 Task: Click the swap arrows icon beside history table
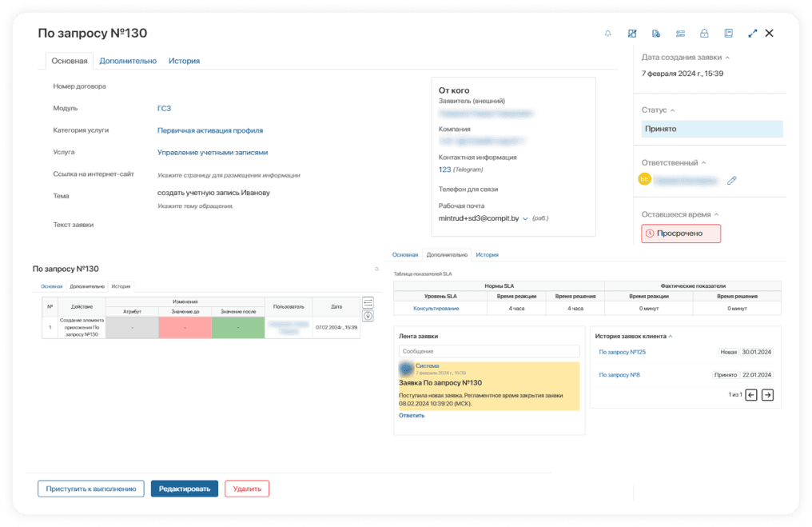[368, 302]
